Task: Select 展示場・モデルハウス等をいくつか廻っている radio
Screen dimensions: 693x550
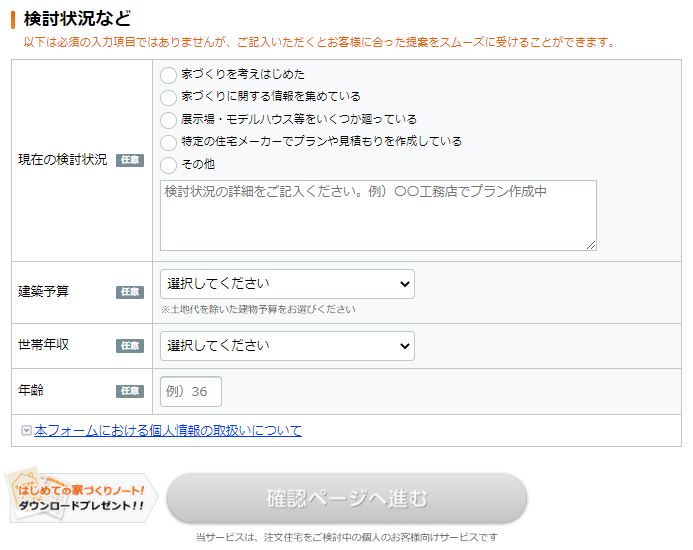Action: click(168, 120)
